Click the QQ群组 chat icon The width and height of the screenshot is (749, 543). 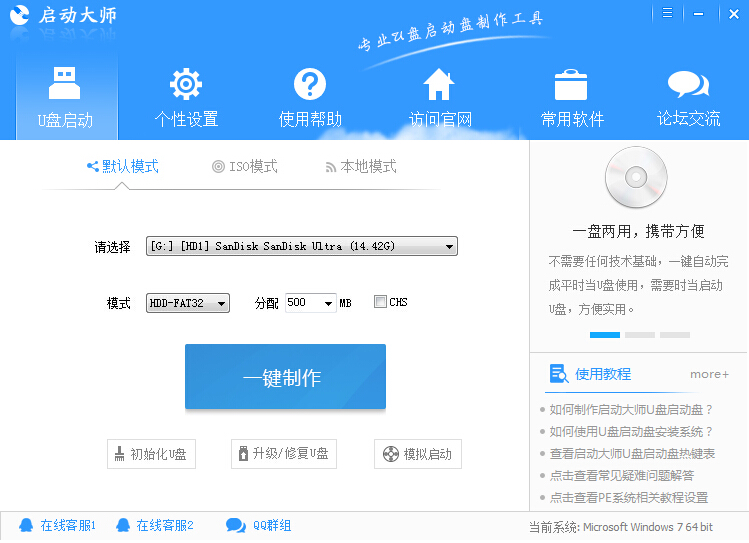(235, 525)
